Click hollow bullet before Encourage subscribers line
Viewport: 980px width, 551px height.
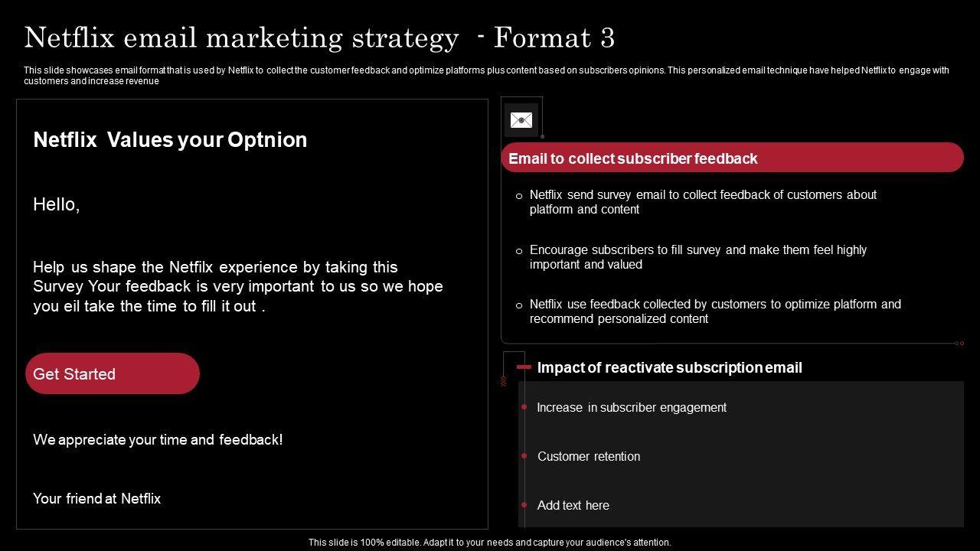coord(519,251)
